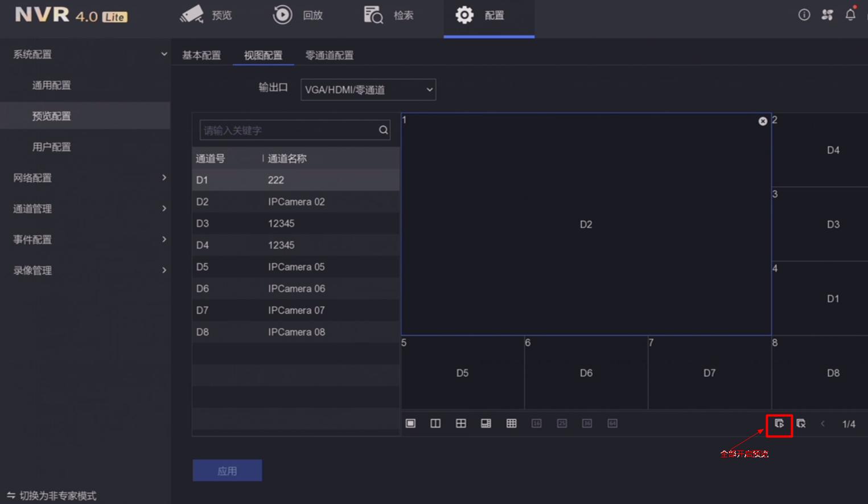868x504 pixels.
Task: Click the 应用 apply button
Action: point(227,470)
